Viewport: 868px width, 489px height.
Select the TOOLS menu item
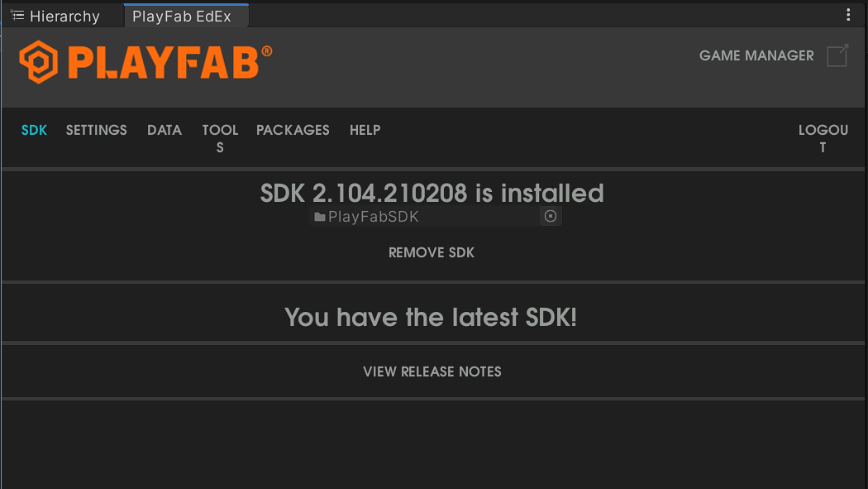pyautogui.click(x=220, y=138)
